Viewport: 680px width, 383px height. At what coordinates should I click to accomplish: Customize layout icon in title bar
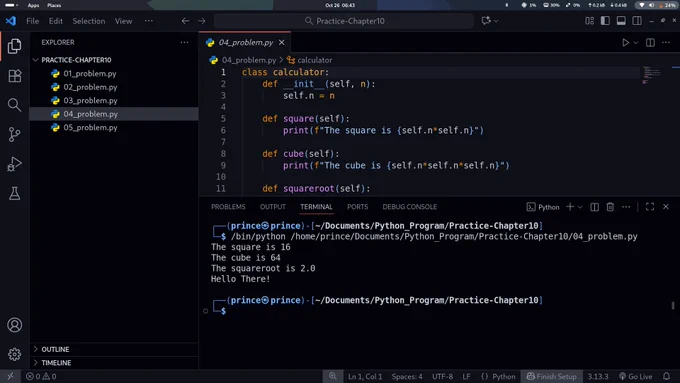pos(589,21)
